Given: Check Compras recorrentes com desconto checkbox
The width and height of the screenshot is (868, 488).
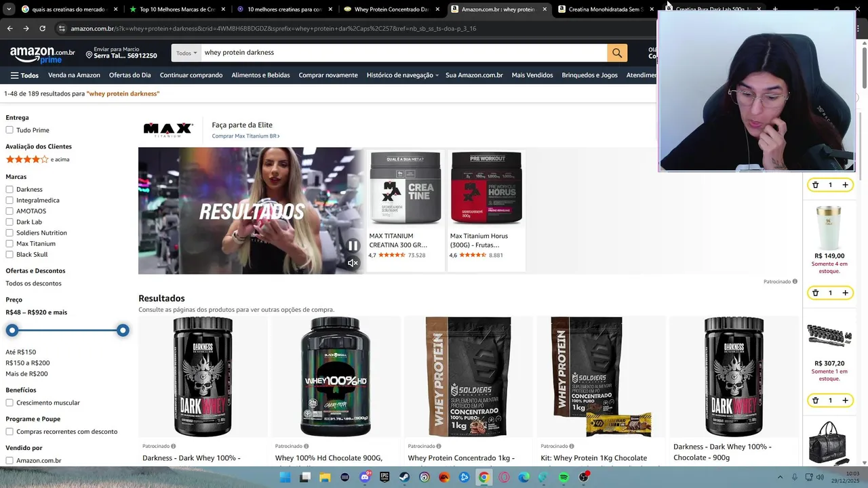Looking at the screenshot, I should [x=9, y=431].
